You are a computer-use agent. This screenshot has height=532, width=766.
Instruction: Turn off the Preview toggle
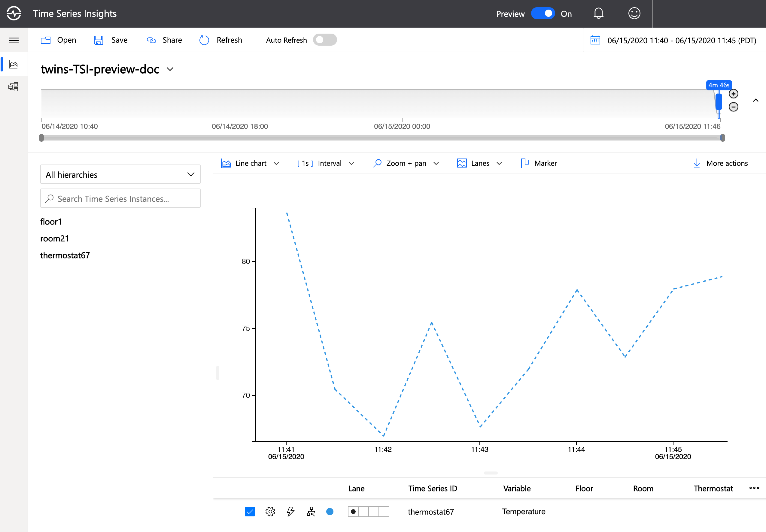coord(543,13)
